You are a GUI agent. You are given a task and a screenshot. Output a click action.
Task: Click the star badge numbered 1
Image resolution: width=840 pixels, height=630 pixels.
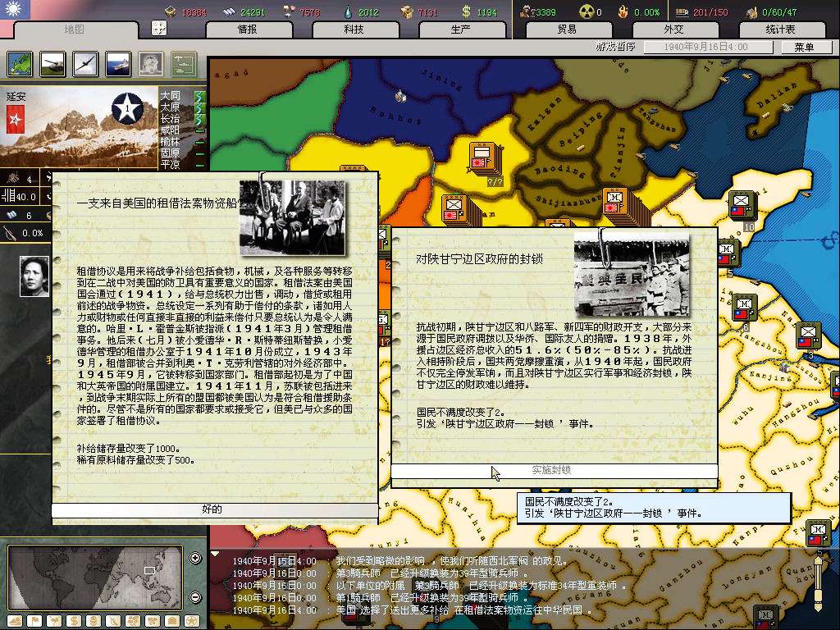127,109
